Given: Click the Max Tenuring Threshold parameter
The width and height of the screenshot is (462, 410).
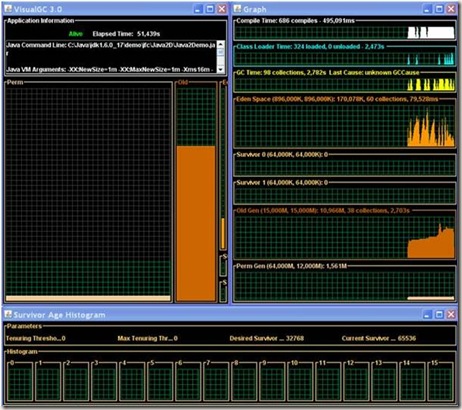Looking at the screenshot, I should pos(148,338).
